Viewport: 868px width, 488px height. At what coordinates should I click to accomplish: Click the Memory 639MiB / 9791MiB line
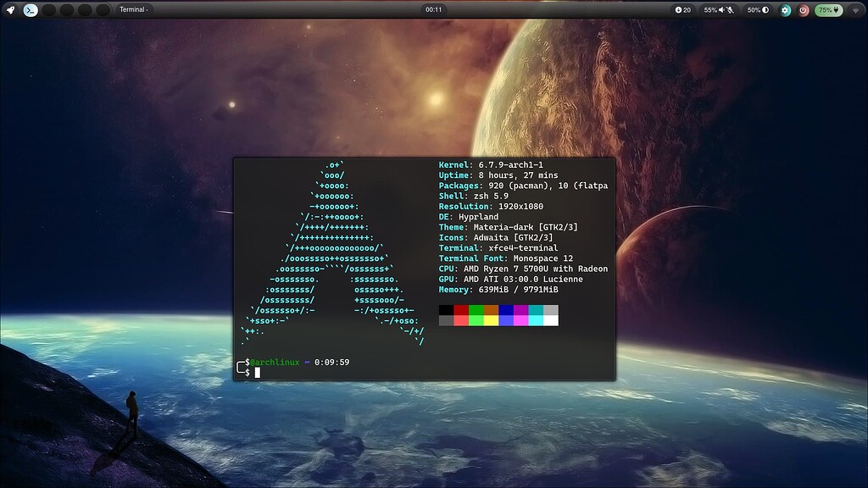(498, 290)
